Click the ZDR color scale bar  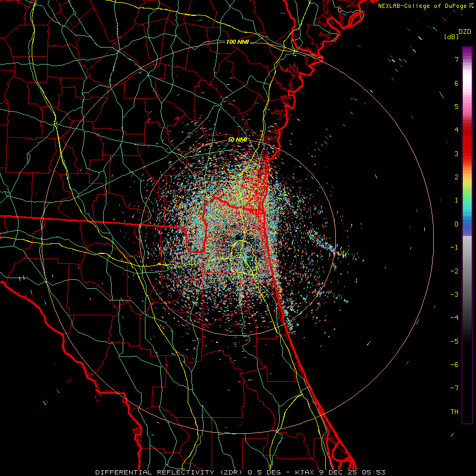pyautogui.click(x=467, y=235)
